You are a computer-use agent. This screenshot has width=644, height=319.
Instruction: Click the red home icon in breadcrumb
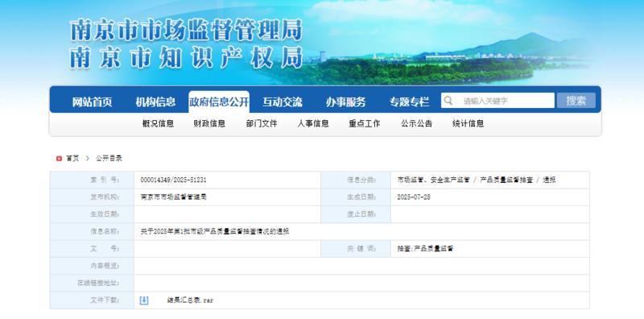click(59, 158)
